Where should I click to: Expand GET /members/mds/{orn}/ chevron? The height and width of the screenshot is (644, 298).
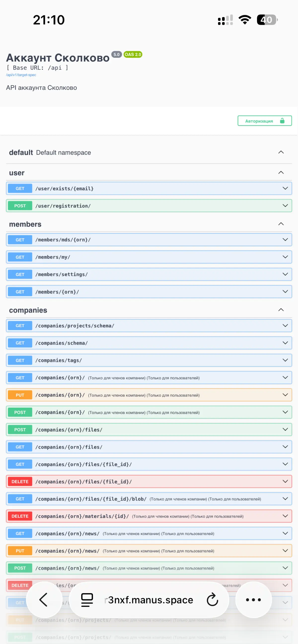pyautogui.click(x=285, y=240)
